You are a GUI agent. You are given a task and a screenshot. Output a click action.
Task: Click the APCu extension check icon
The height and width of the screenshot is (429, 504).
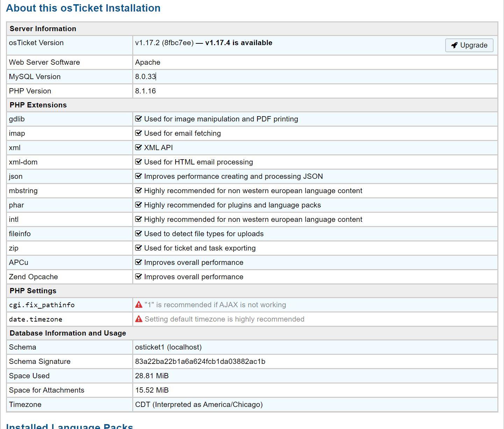click(x=139, y=262)
